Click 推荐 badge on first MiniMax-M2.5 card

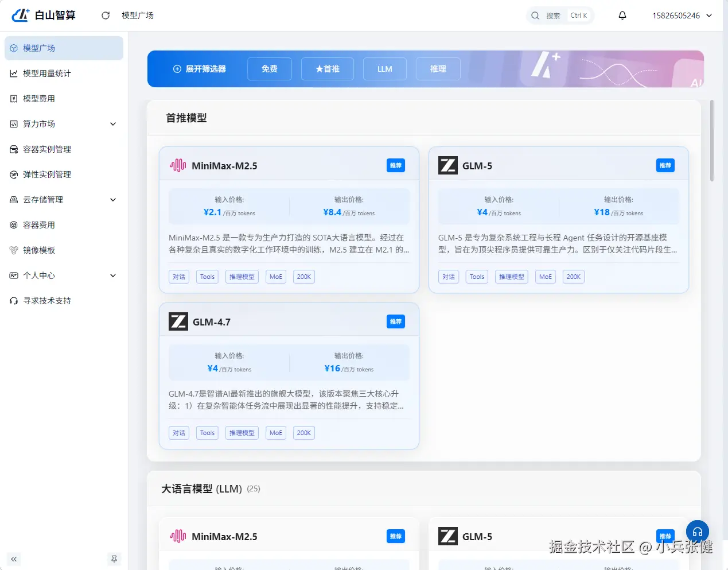tap(396, 165)
